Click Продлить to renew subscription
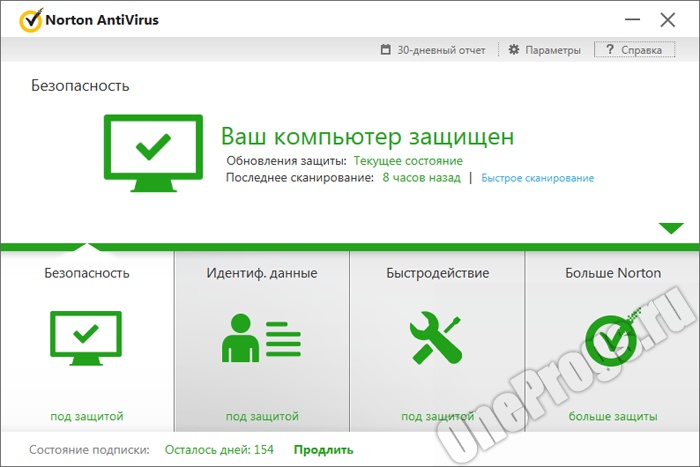This screenshot has height=467, width=700. pyautogui.click(x=323, y=450)
